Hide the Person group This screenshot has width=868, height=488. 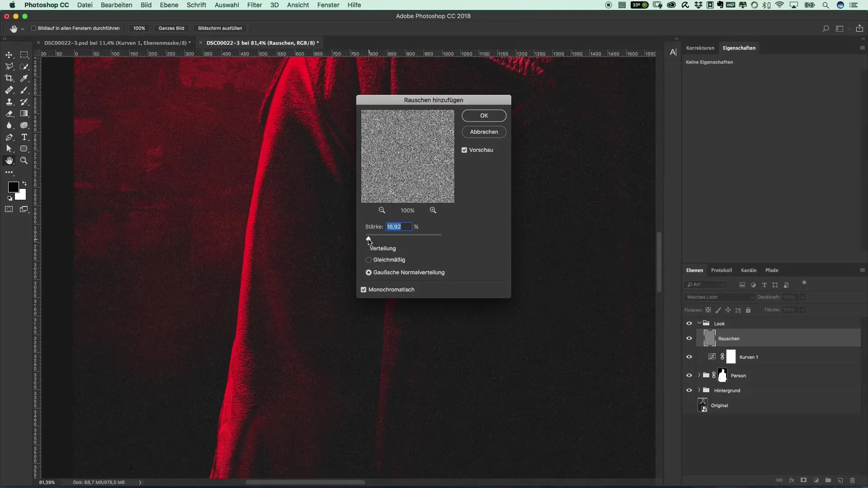(x=689, y=375)
